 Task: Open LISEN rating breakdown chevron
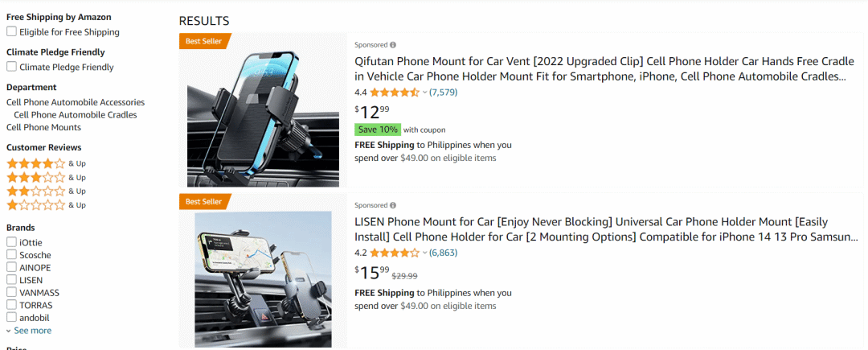tap(425, 253)
